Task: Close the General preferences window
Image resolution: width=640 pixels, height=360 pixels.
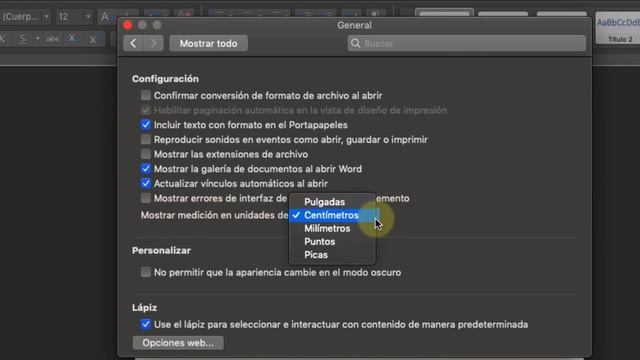Action: (x=128, y=25)
